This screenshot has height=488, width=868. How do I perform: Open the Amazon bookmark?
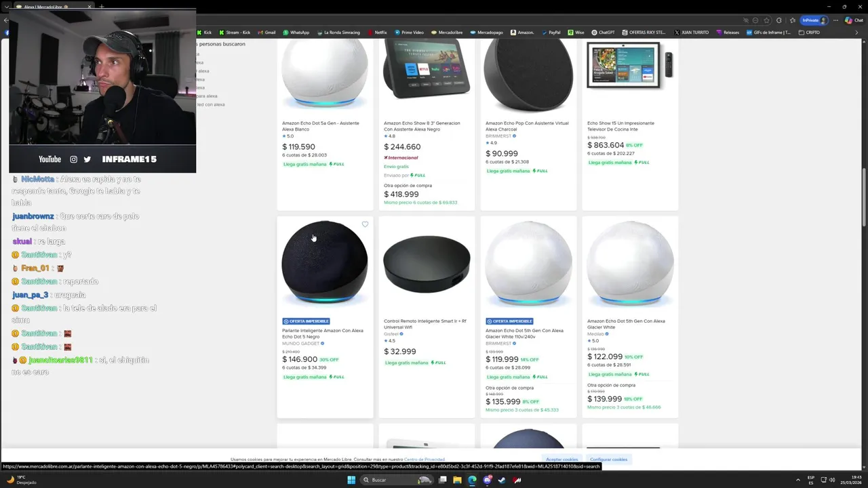tap(522, 33)
